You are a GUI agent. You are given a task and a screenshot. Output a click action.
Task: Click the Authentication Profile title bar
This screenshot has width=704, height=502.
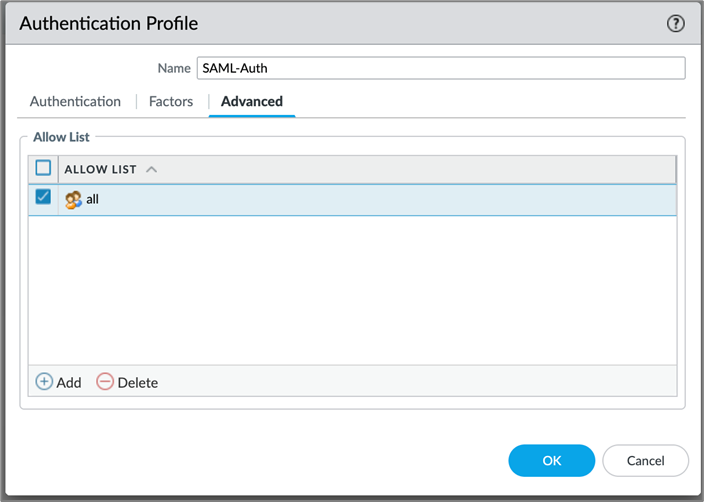pos(300,23)
